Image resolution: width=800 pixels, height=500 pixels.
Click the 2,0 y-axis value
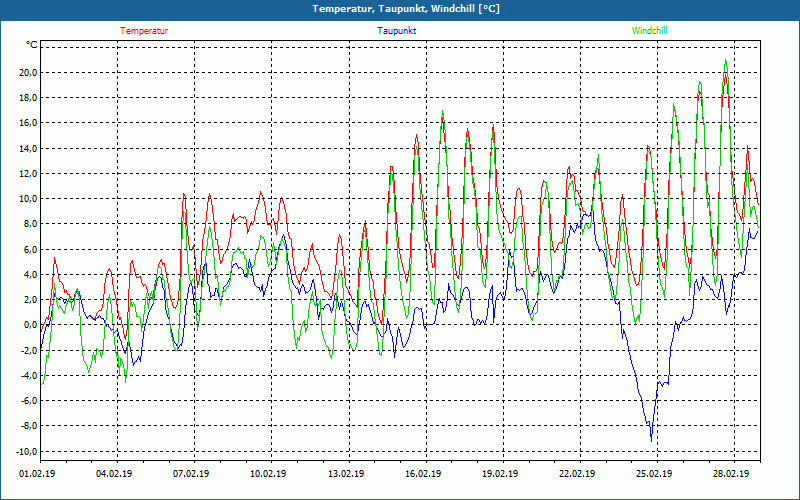pos(30,299)
